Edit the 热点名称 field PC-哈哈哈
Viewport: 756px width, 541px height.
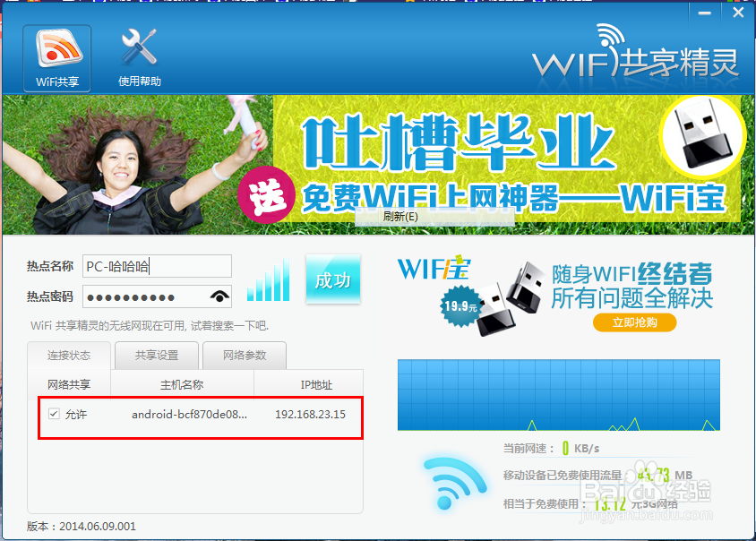click(x=157, y=266)
